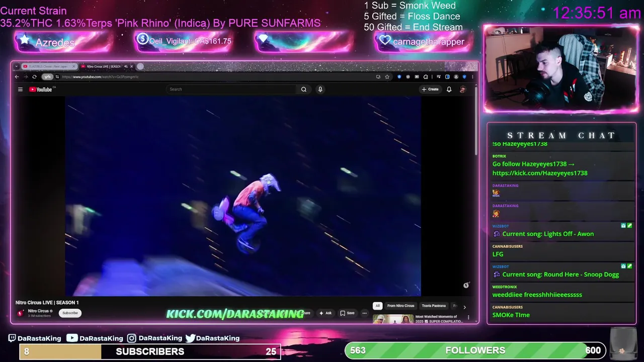Screen dimensions: 644x362
Task: Save the video to a playlist
Action: tap(347, 313)
